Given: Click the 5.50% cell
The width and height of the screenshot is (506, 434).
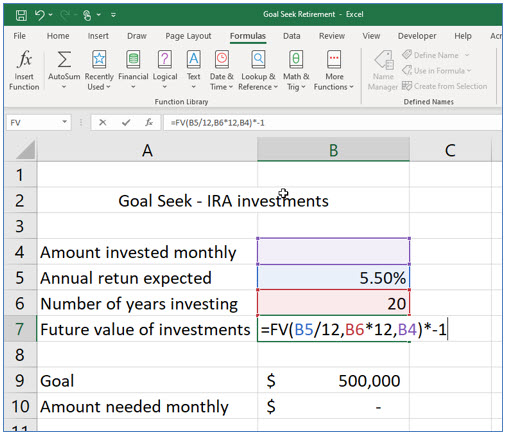Looking at the screenshot, I should [333, 278].
